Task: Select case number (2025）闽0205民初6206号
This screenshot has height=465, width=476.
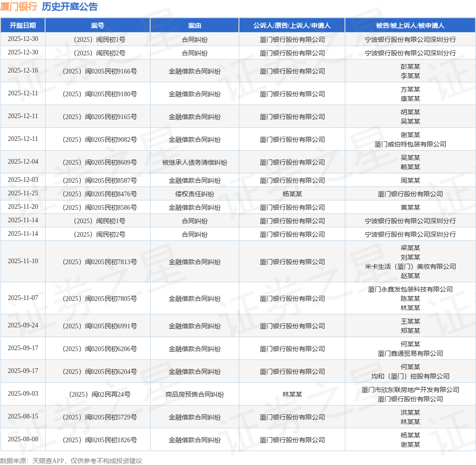Action: [100, 349]
